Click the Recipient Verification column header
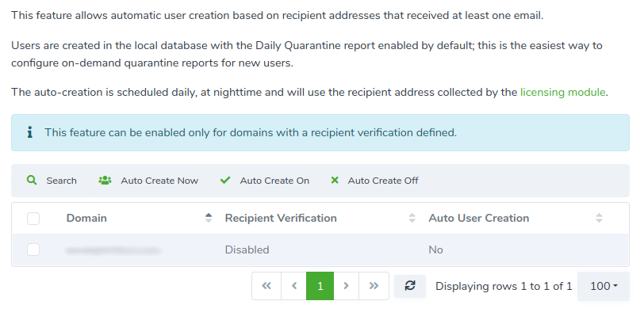The width and height of the screenshot is (644, 320). [x=281, y=218]
